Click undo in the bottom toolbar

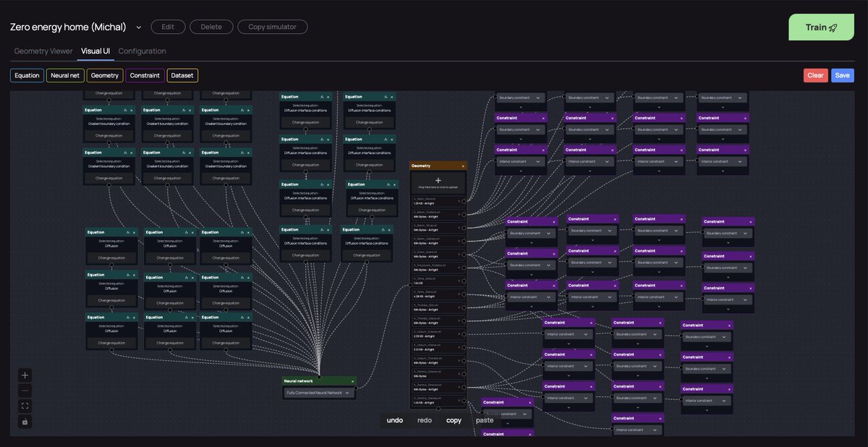click(395, 420)
